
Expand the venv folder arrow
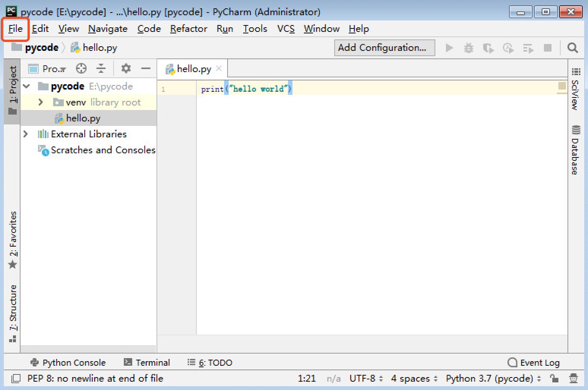coord(41,102)
